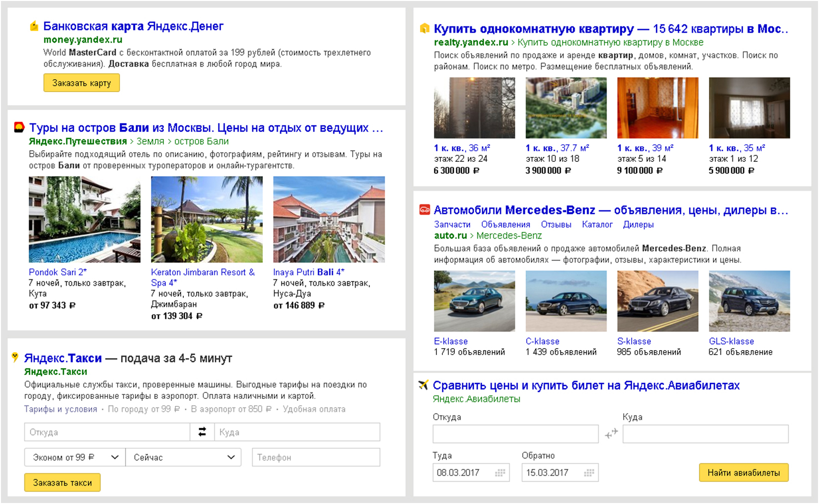Click the 3 900 000 ₽ apartment photo
Image resolution: width=819 pixels, height=504 pixels.
566,108
